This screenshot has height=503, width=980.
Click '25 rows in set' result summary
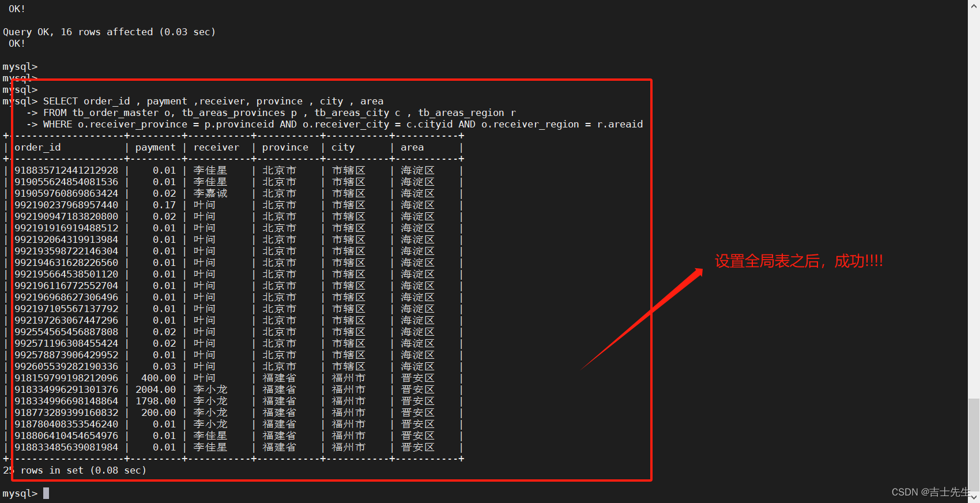click(74, 470)
